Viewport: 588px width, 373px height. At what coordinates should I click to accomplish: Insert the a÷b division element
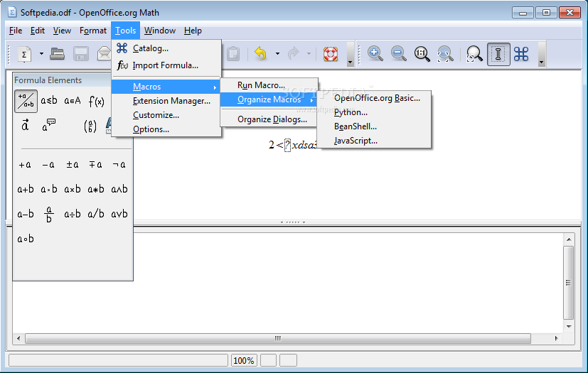pos(73,214)
